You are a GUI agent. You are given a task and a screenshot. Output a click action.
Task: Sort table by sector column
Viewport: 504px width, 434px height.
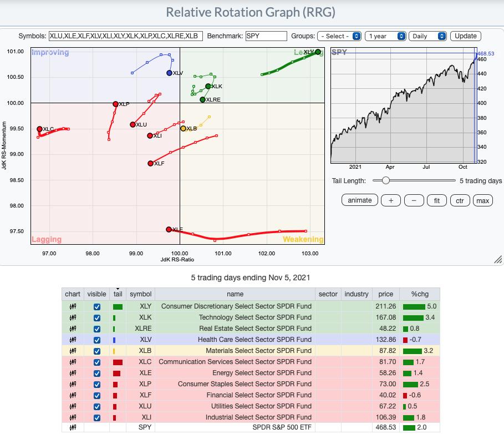(328, 294)
